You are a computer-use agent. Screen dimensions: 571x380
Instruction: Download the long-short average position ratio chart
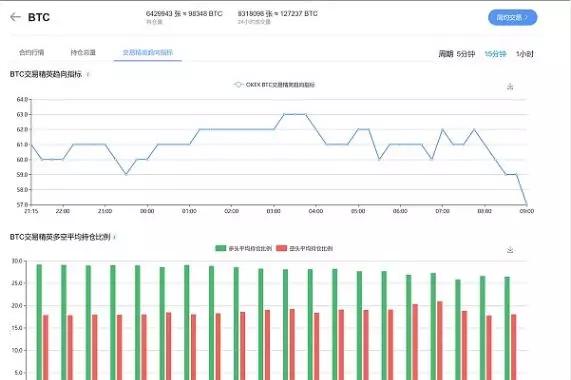(510, 250)
